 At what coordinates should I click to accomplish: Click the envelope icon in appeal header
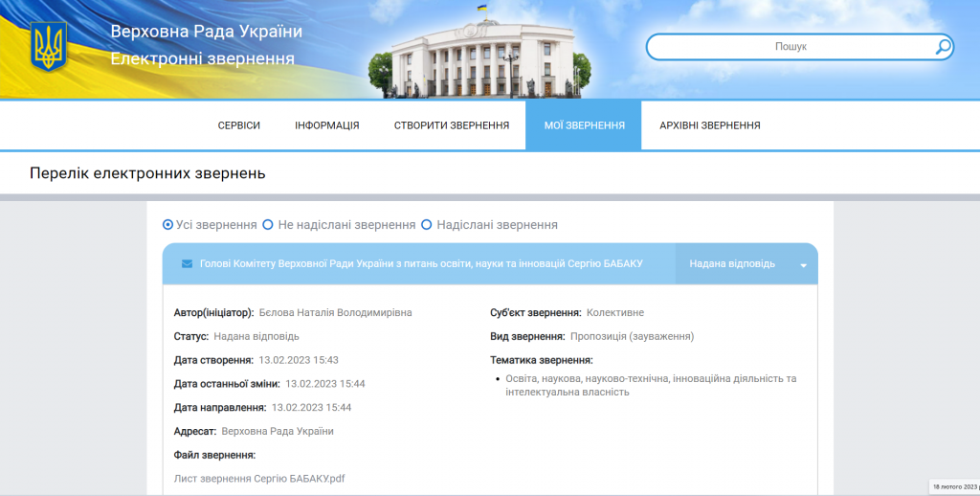click(187, 263)
